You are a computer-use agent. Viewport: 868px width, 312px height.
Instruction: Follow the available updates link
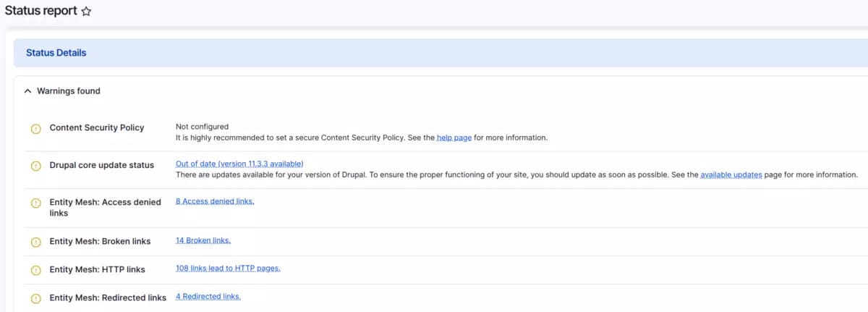click(x=731, y=174)
